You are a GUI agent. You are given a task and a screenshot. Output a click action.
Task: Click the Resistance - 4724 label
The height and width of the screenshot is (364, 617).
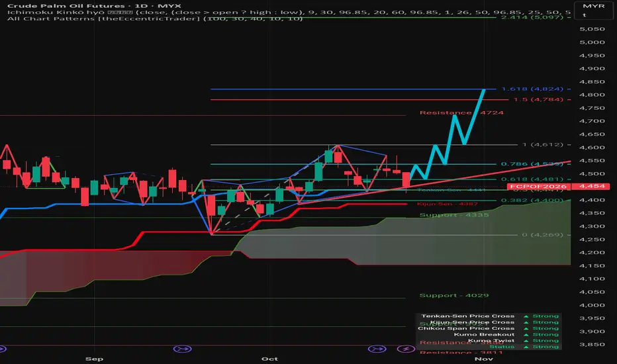tap(461, 113)
